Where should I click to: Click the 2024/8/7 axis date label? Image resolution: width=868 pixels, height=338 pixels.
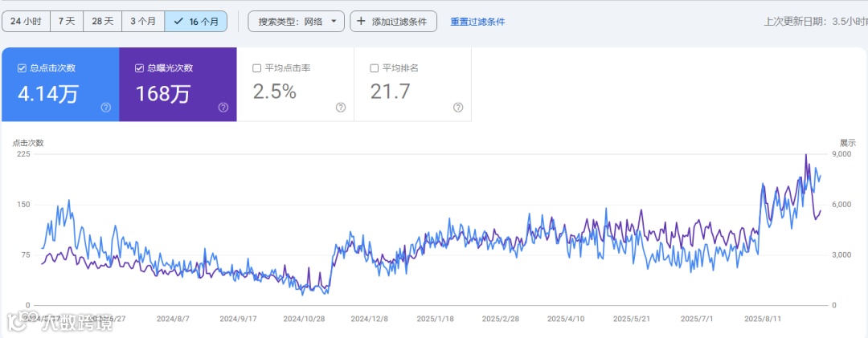173,320
